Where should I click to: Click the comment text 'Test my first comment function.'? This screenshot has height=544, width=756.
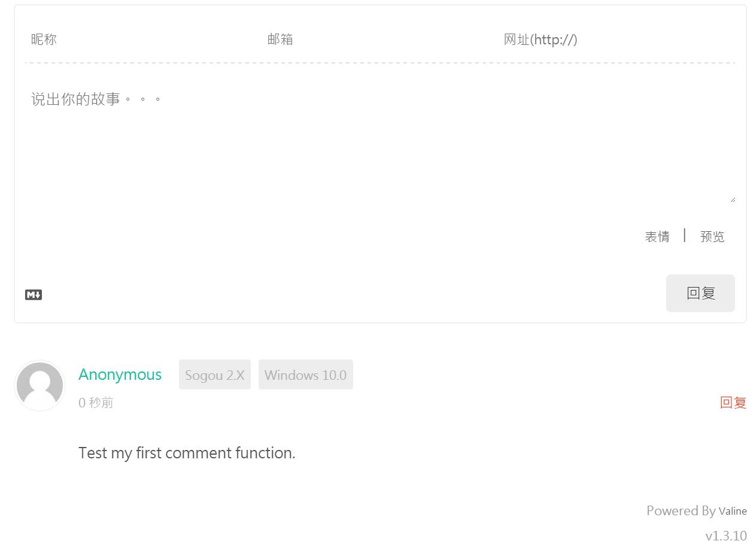click(187, 453)
